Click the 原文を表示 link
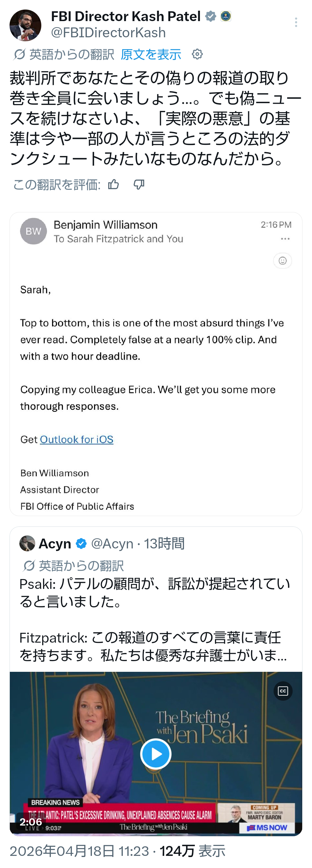 coord(151,54)
